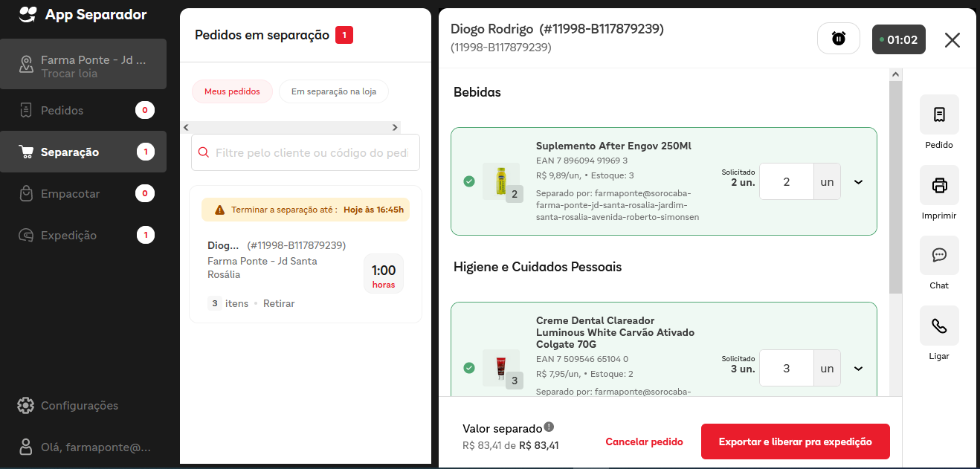Go to Expedição in the sidebar

(68, 236)
